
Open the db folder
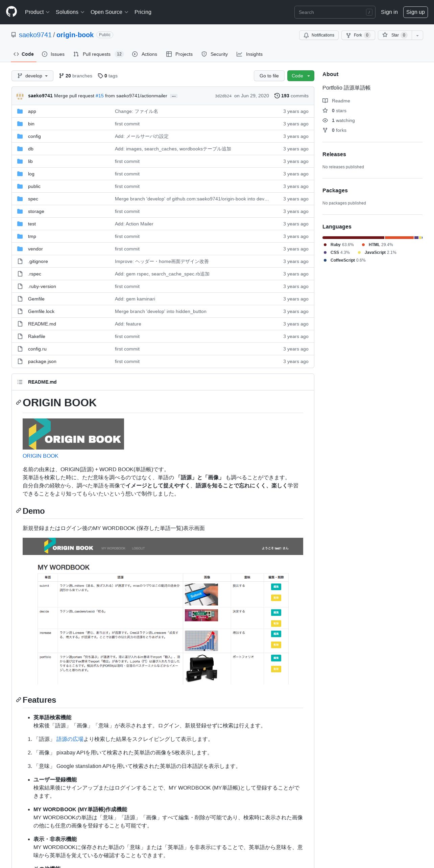(x=31, y=149)
